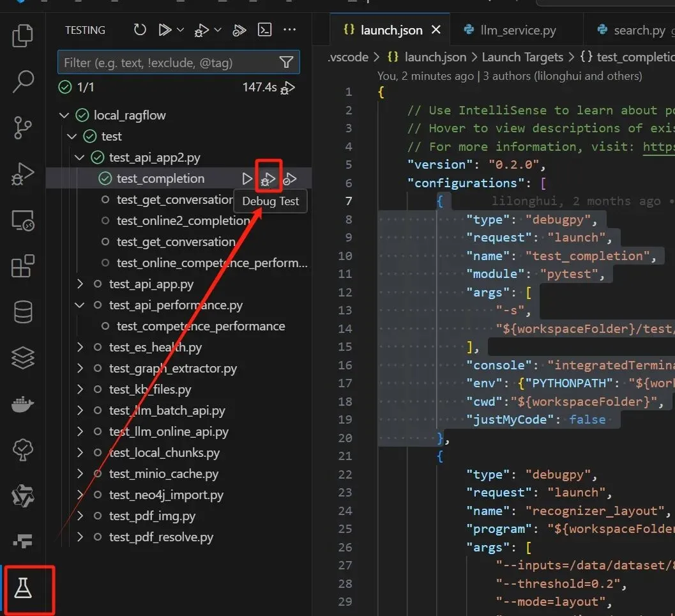Open the tree icon view in activity bar
This screenshot has height=616, width=675.
point(22,450)
